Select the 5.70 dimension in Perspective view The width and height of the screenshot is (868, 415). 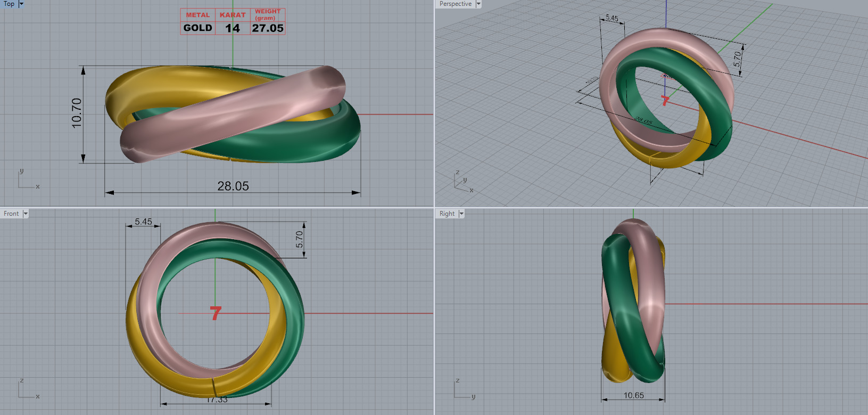click(737, 59)
